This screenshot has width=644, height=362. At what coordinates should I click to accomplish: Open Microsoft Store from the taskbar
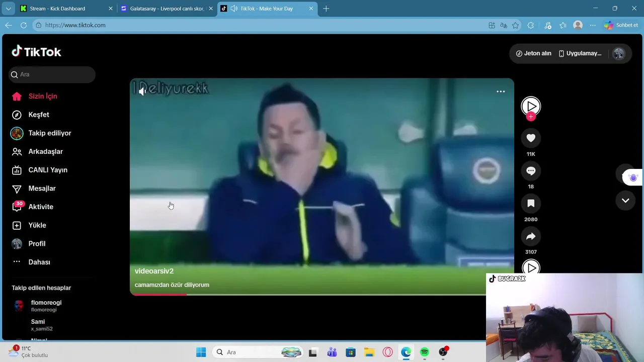(x=350, y=352)
